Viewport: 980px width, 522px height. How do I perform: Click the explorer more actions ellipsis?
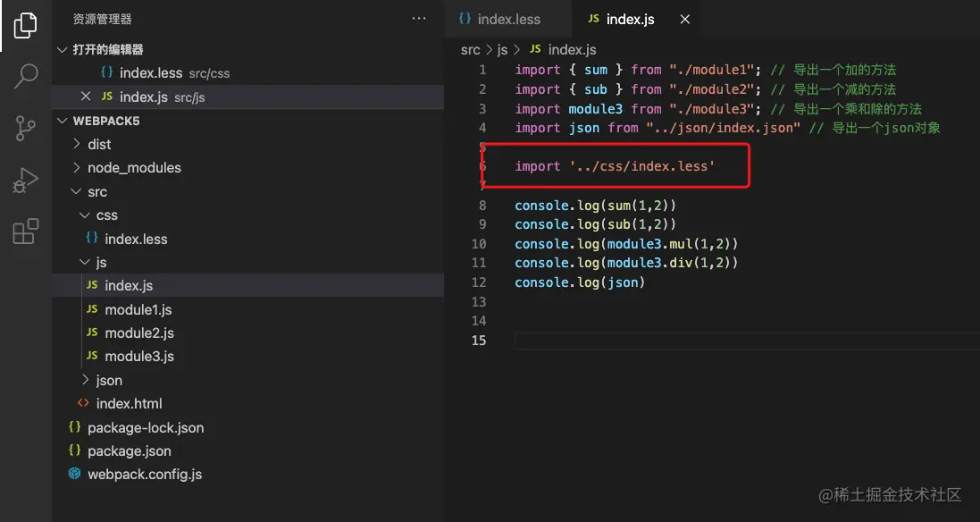click(419, 19)
